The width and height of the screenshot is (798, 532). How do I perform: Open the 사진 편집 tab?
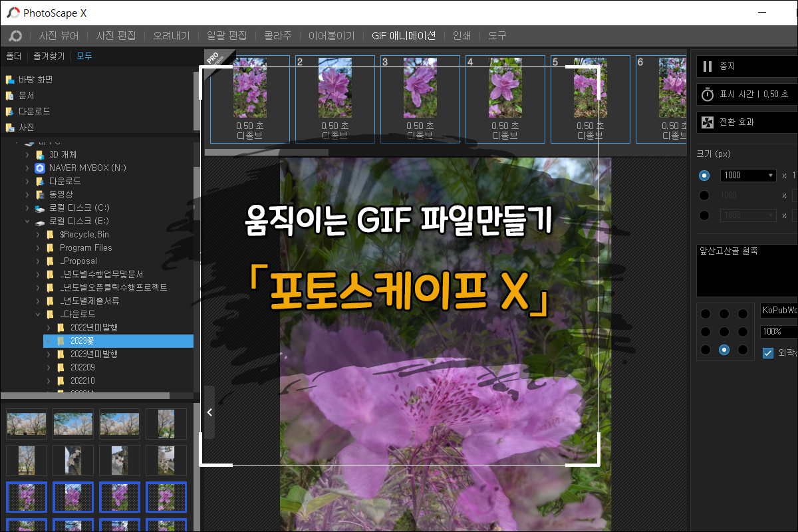click(116, 36)
